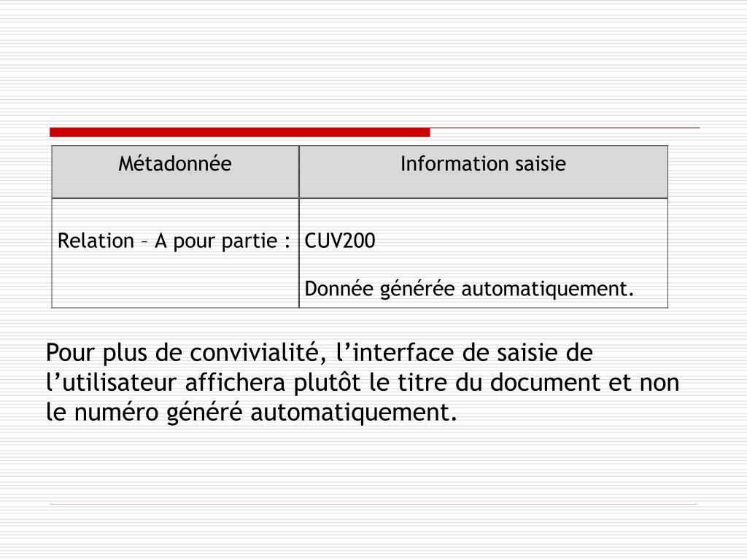Select the word 'numéro' in the last line
747x560 pixels.
(116, 412)
